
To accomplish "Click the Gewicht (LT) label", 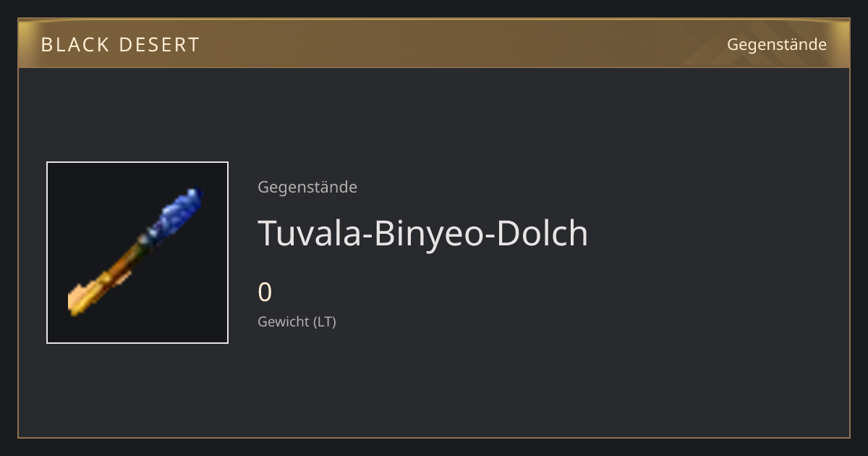I will tap(297, 321).
